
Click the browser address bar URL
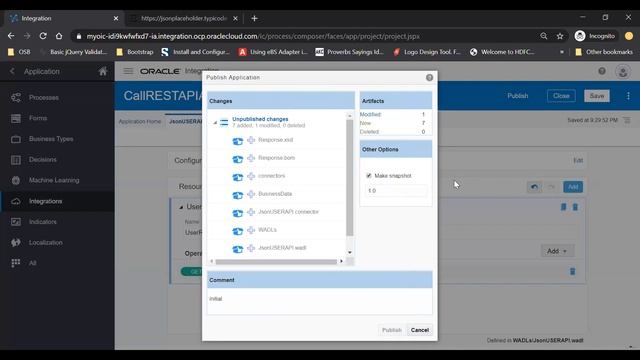point(253,36)
